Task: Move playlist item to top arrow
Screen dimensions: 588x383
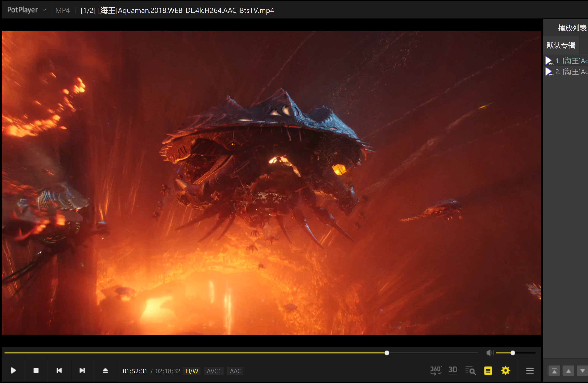Action: [554, 371]
